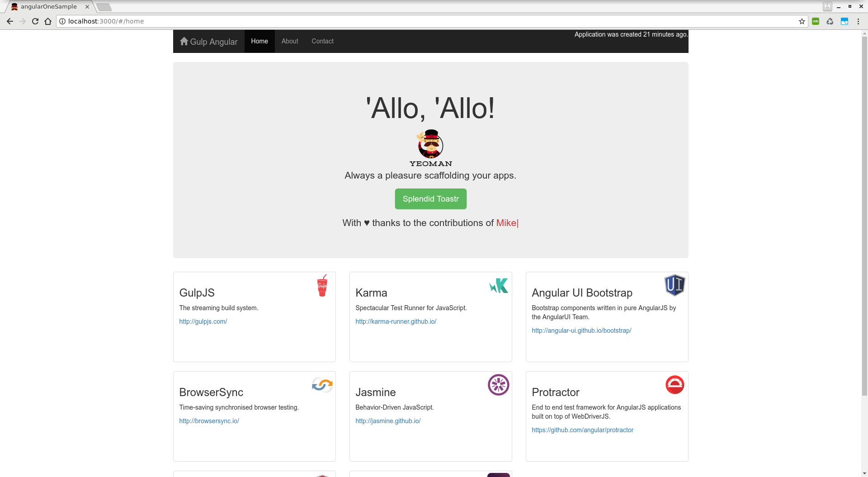Click 'Always a pleasure scaffolding your apps' text
Screen dimensions: 868x477
(x=430, y=175)
